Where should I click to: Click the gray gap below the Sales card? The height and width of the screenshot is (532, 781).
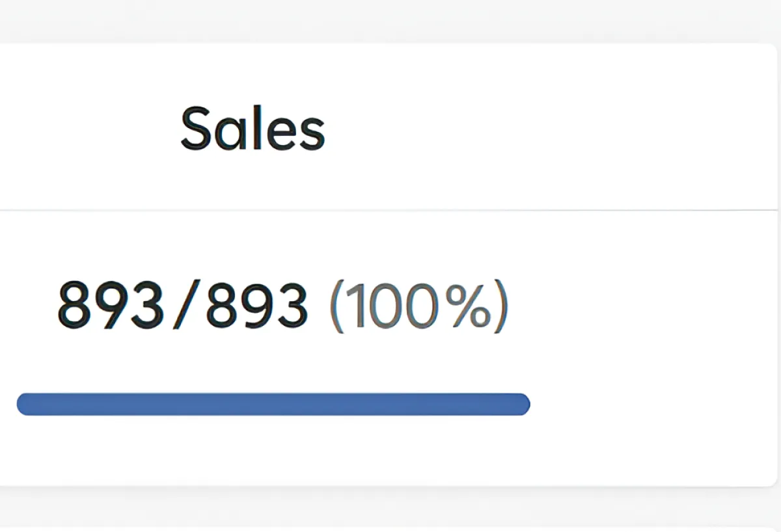(x=390, y=507)
